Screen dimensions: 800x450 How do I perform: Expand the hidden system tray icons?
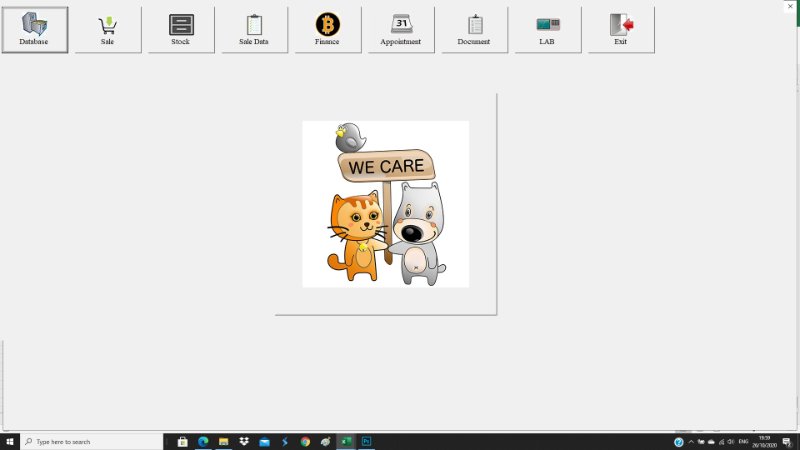point(691,441)
